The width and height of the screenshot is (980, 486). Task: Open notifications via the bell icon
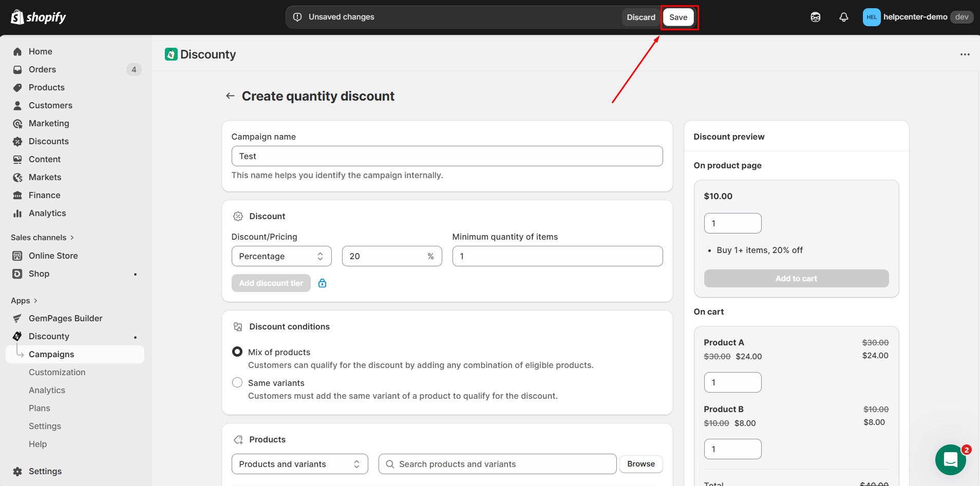point(843,17)
